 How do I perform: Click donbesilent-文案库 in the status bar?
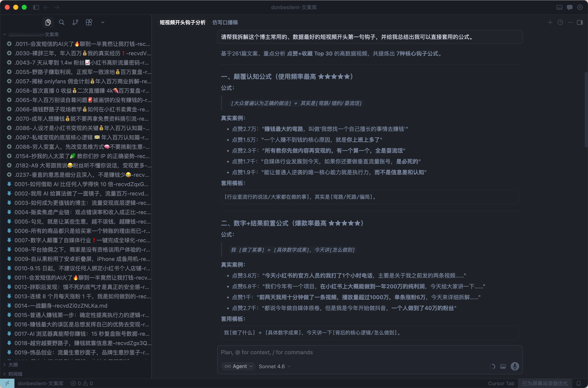tap(41, 383)
